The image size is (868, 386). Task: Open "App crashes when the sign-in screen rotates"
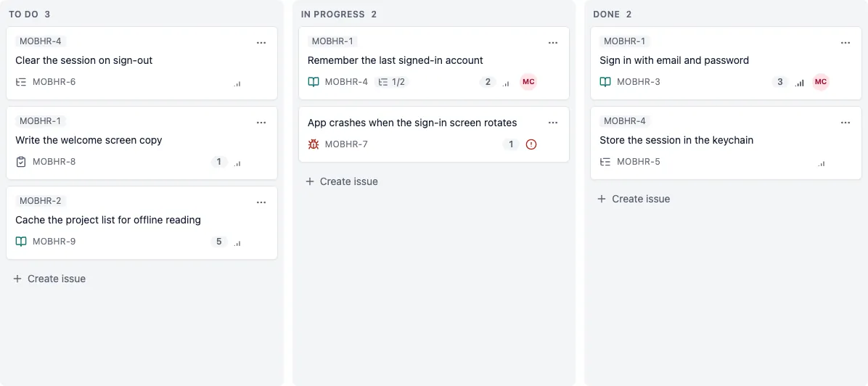(x=412, y=123)
